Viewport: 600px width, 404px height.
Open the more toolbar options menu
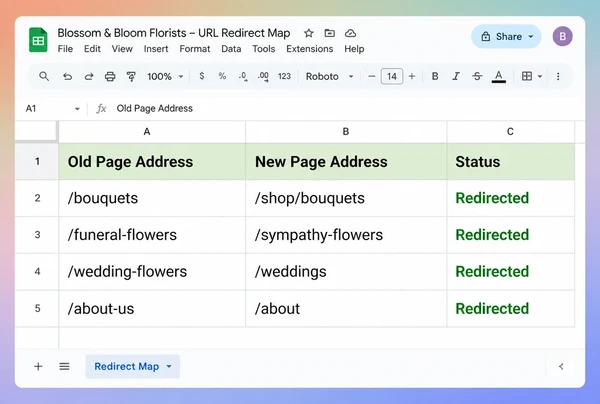click(558, 77)
